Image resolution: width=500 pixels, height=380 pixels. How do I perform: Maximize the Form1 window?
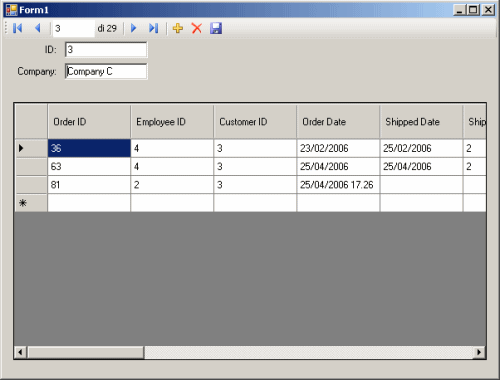click(x=473, y=10)
